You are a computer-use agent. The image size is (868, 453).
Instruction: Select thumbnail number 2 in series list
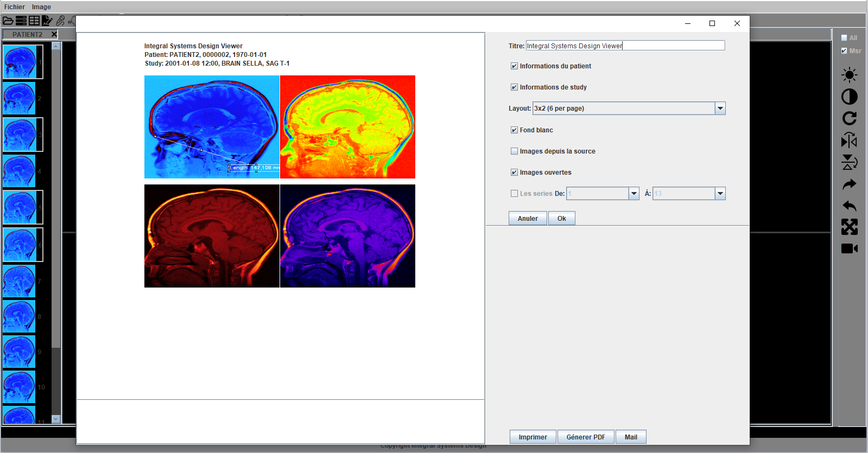(x=20, y=98)
